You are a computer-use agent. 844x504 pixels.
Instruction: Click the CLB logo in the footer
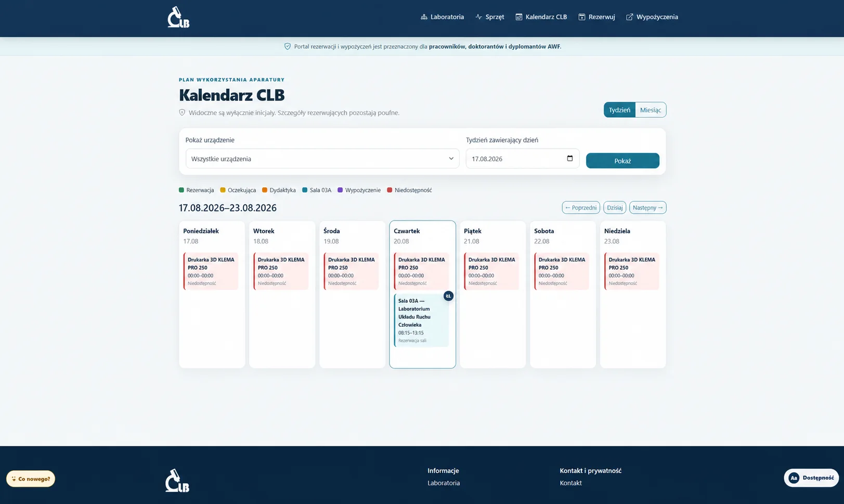click(177, 481)
